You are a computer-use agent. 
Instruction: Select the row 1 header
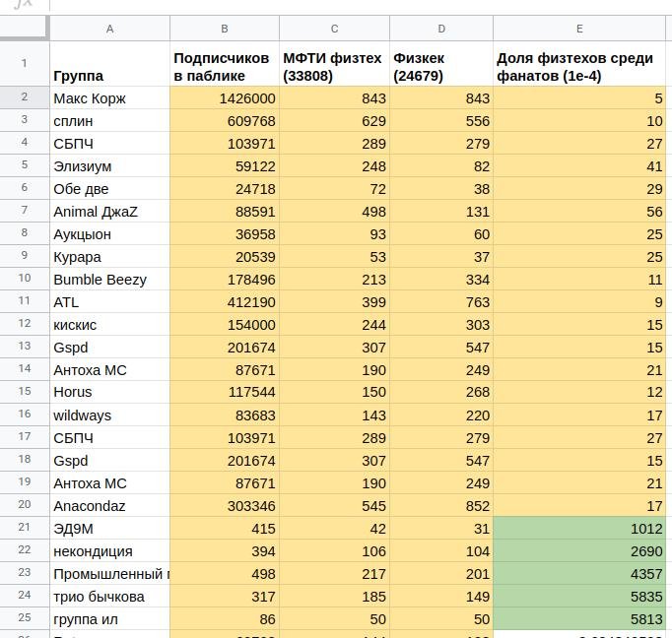25,64
